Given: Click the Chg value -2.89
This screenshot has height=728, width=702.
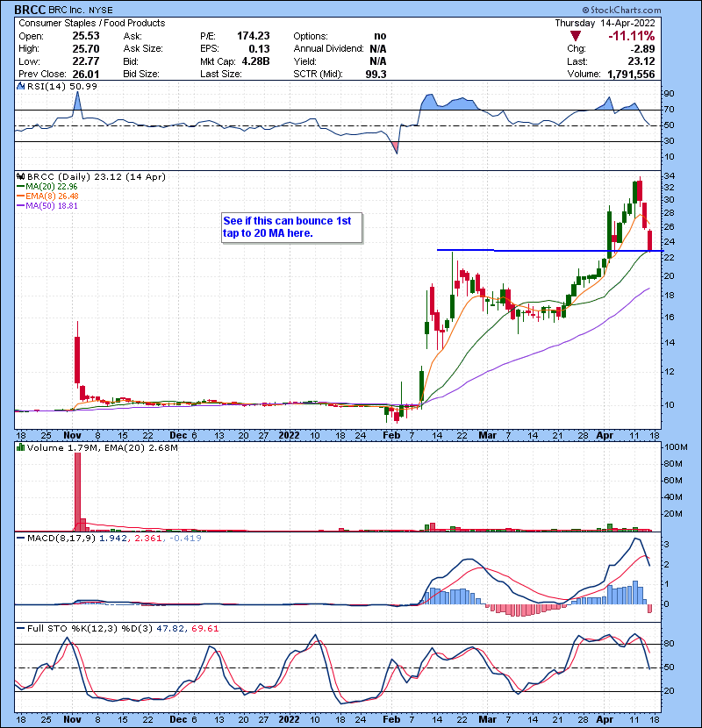Looking at the screenshot, I should tap(642, 48).
